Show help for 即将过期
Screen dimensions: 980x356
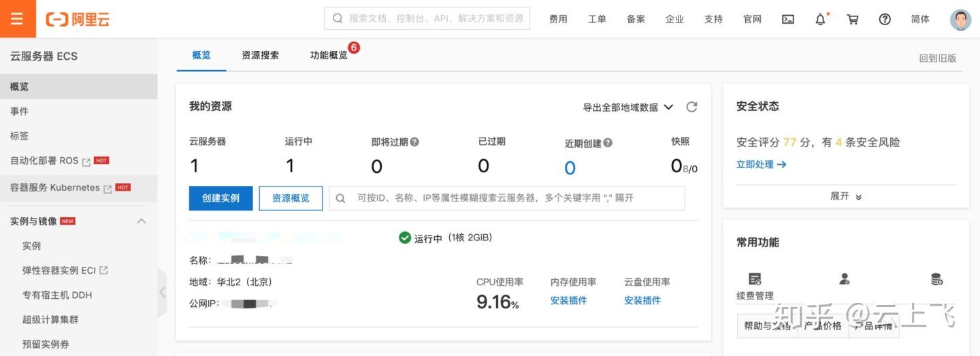pos(414,142)
